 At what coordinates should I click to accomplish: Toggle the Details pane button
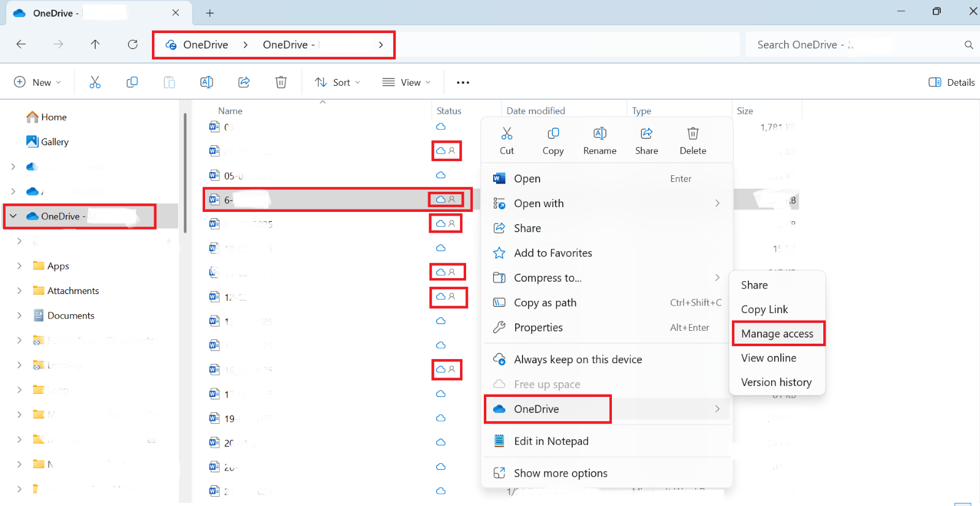[951, 82]
